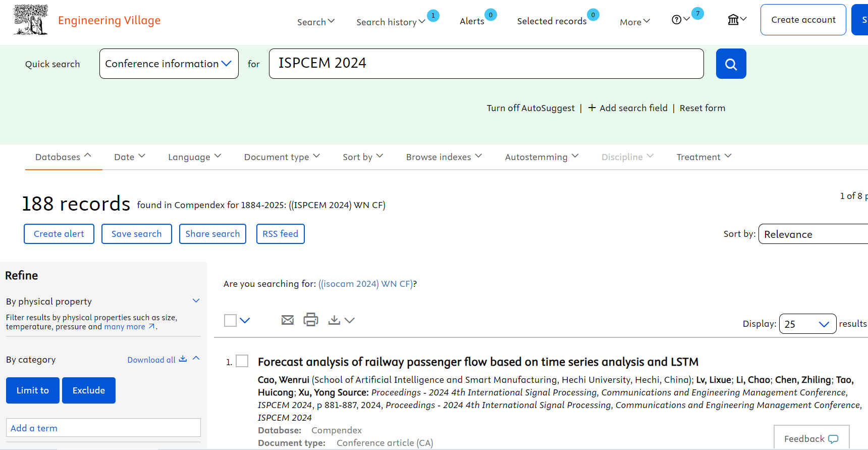868x450 pixels.
Task: Click the Feedback speech bubble icon
Action: 833,439
